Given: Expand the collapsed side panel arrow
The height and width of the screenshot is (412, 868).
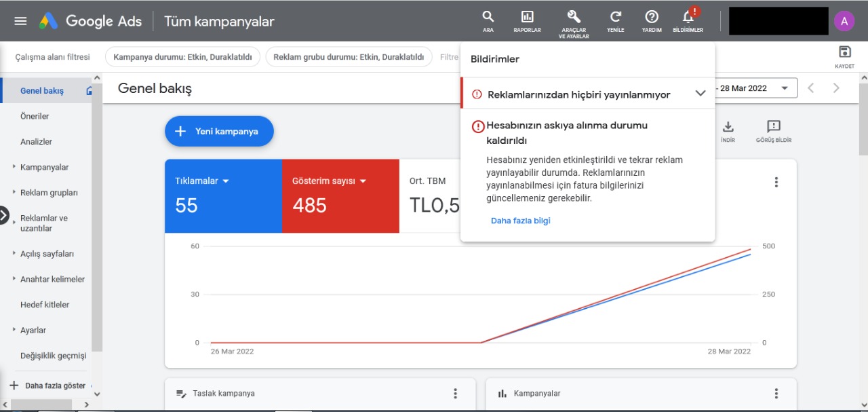Looking at the screenshot, I should pyautogui.click(x=4, y=215).
